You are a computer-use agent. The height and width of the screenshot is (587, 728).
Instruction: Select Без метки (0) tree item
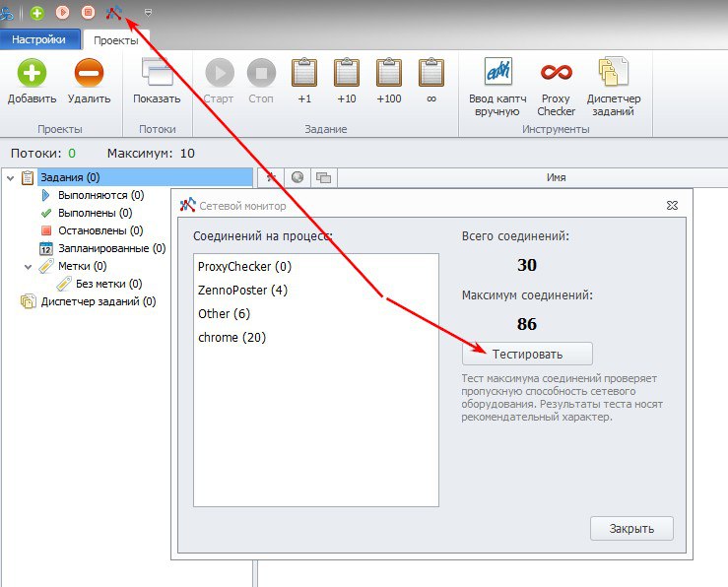108,284
